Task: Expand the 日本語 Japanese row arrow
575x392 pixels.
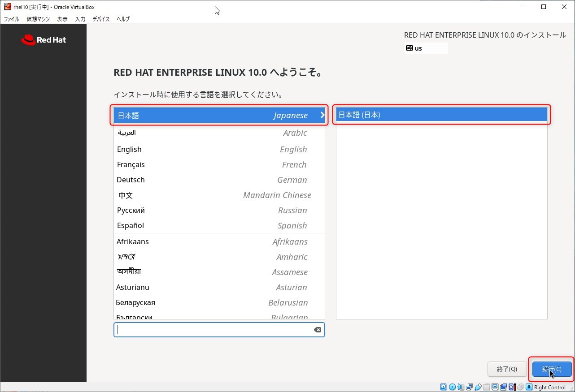Action: pyautogui.click(x=322, y=115)
